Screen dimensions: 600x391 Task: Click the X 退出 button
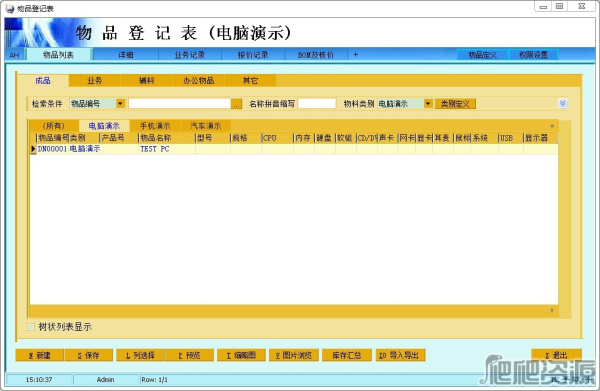coord(556,355)
